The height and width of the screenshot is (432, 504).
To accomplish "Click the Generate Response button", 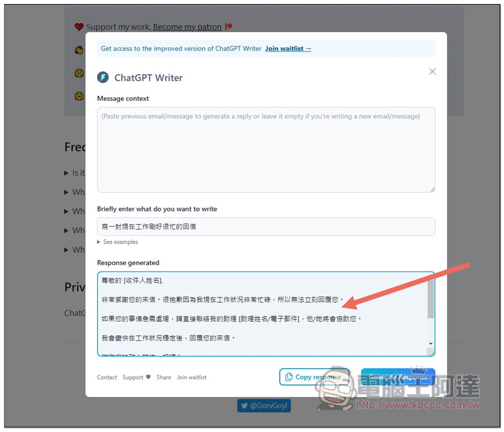I will coord(398,377).
